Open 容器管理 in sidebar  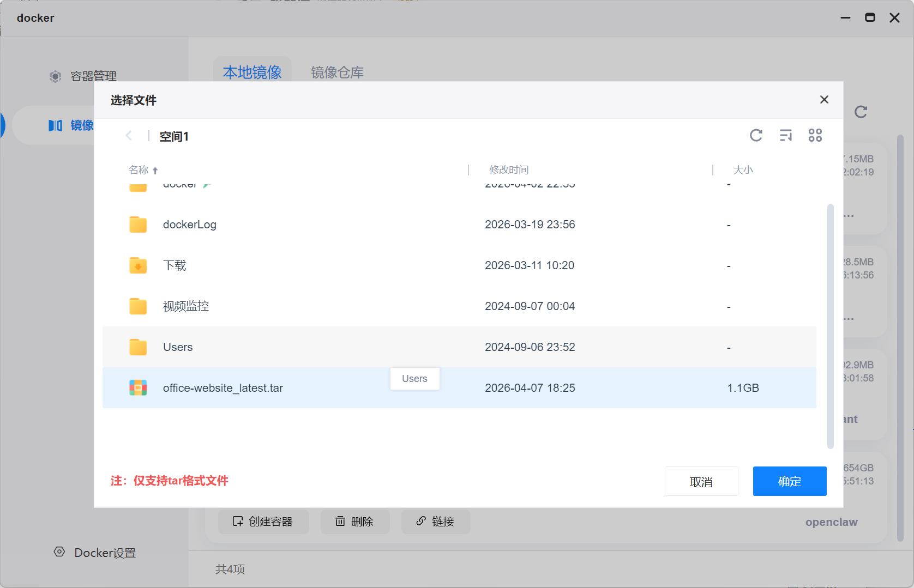(93, 76)
